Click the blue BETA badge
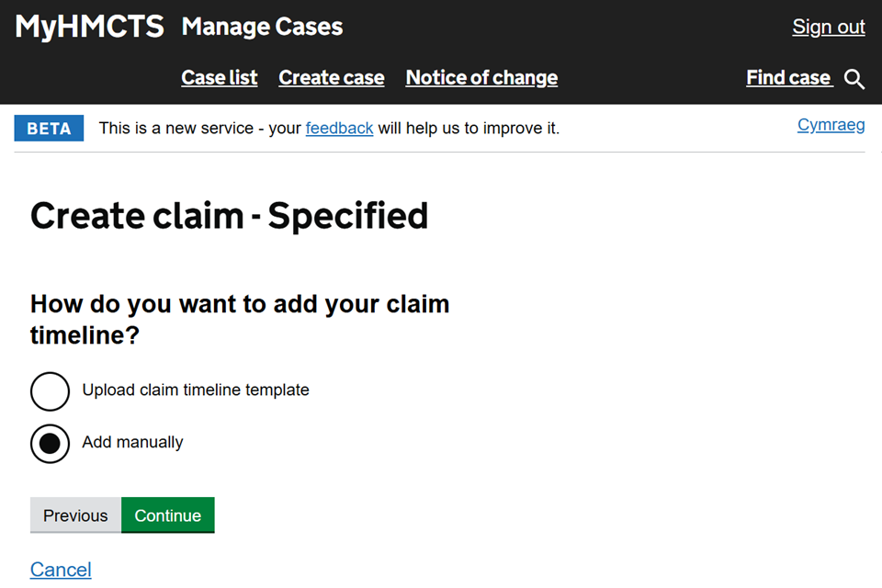 pos(49,129)
